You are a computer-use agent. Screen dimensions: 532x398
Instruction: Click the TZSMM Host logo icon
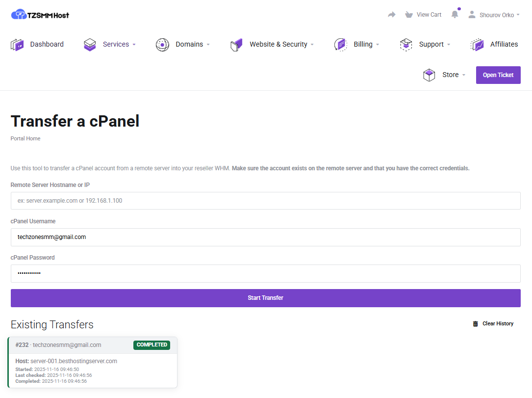pyautogui.click(x=18, y=14)
